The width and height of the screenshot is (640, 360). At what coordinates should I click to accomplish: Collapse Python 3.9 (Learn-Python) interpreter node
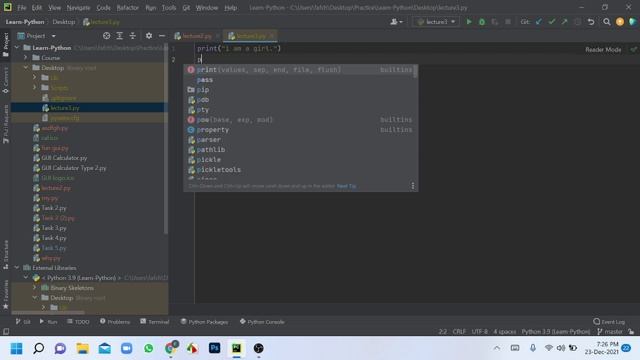(26, 278)
